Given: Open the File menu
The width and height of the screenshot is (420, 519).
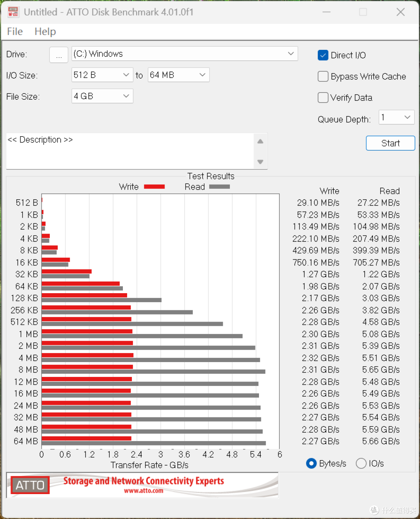Looking at the screenshot, I should (15, 32).
